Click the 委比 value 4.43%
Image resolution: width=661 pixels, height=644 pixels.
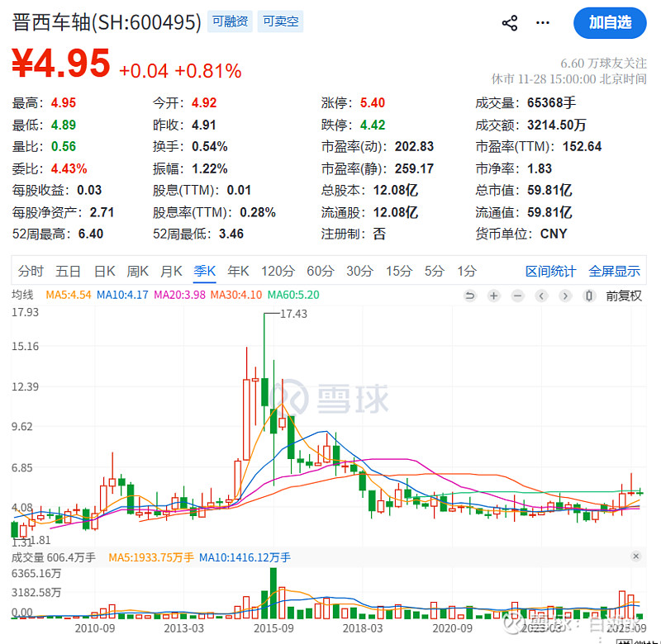(69, 169)
